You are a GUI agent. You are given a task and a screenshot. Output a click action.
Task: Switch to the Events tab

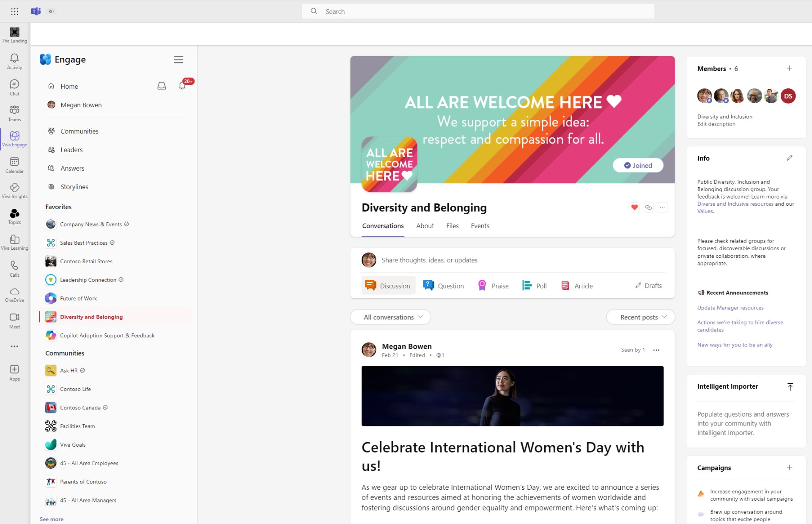(480, 226)
